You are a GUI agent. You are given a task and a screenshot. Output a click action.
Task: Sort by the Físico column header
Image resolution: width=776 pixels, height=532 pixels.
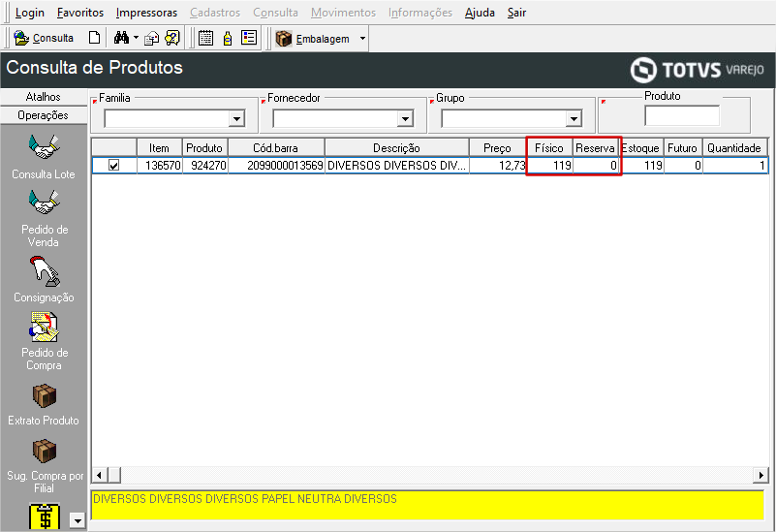click(x=549, y=148)
